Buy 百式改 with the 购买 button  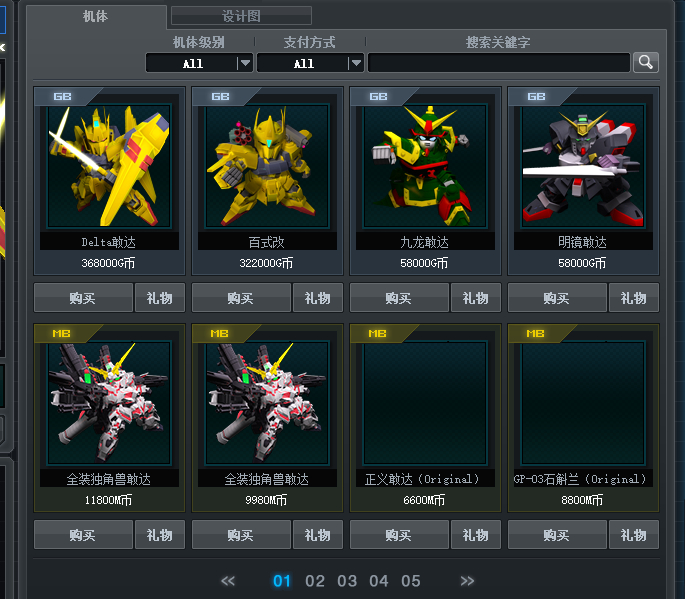tap(241, 298)
